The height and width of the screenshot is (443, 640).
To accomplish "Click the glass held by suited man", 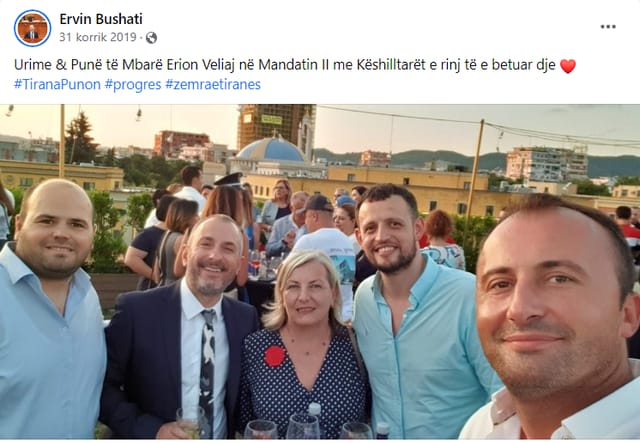I will pos(191,422).
